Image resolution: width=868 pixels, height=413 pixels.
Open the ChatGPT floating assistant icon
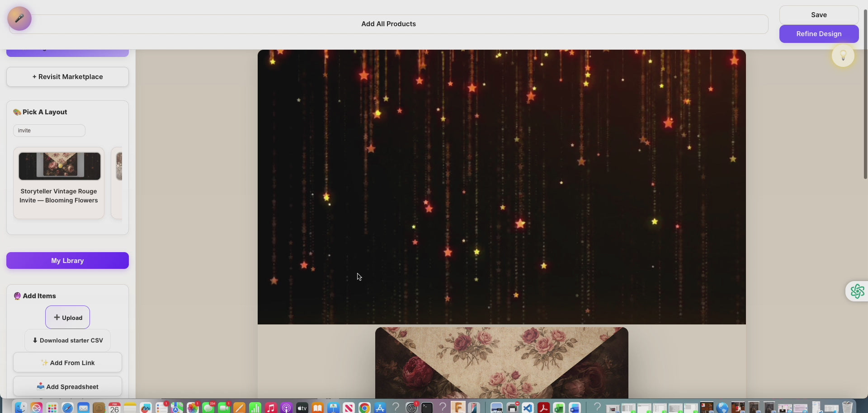(x=857, y=291)
